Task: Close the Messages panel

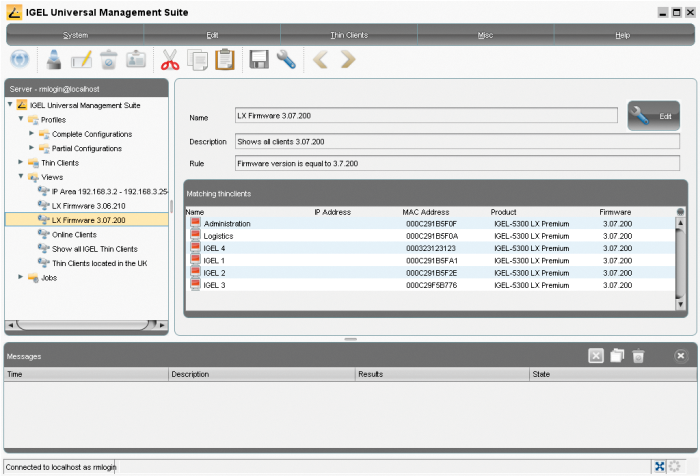Action: tap(680, 356)
